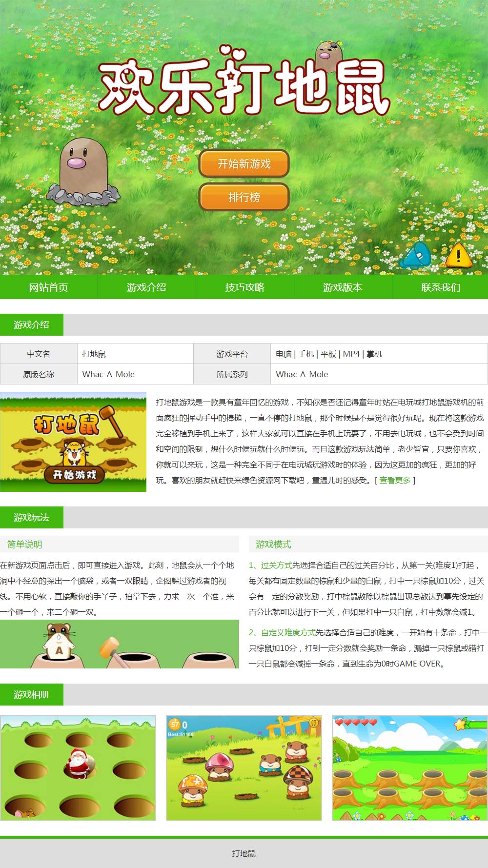
Task: Click the megaphone sound icon in banner
Action: [416, 255]
